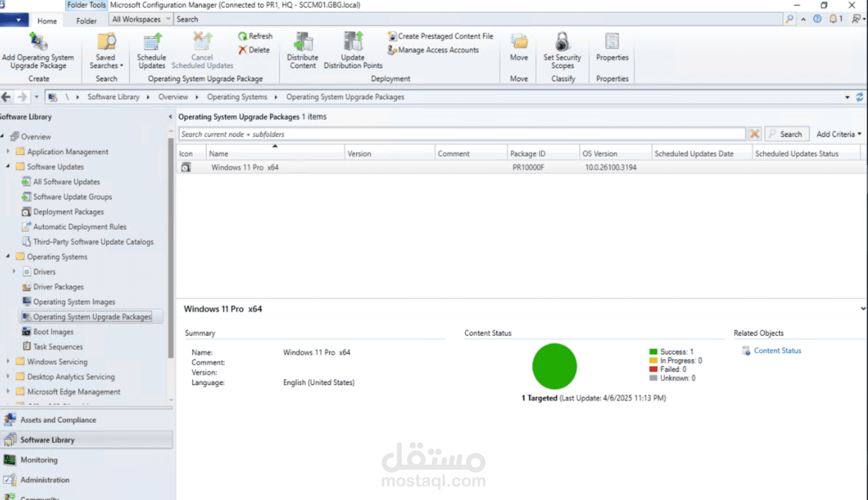Click Operating Systems in the breadcrumb
This screenshot has width=868, height=500.
point(237,97)
